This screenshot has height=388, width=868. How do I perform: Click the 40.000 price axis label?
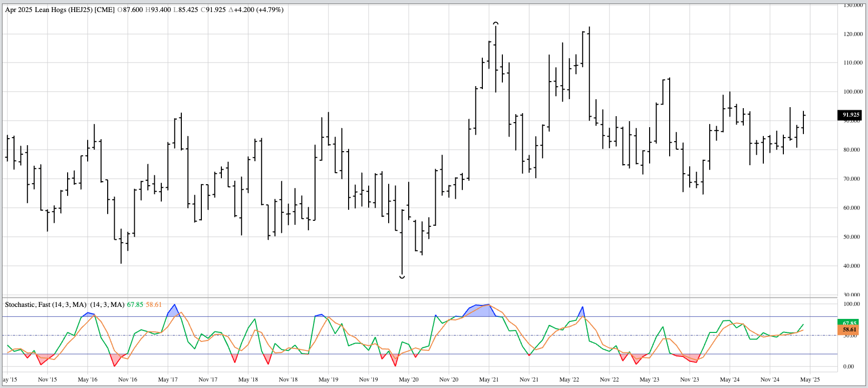(853, 266)
